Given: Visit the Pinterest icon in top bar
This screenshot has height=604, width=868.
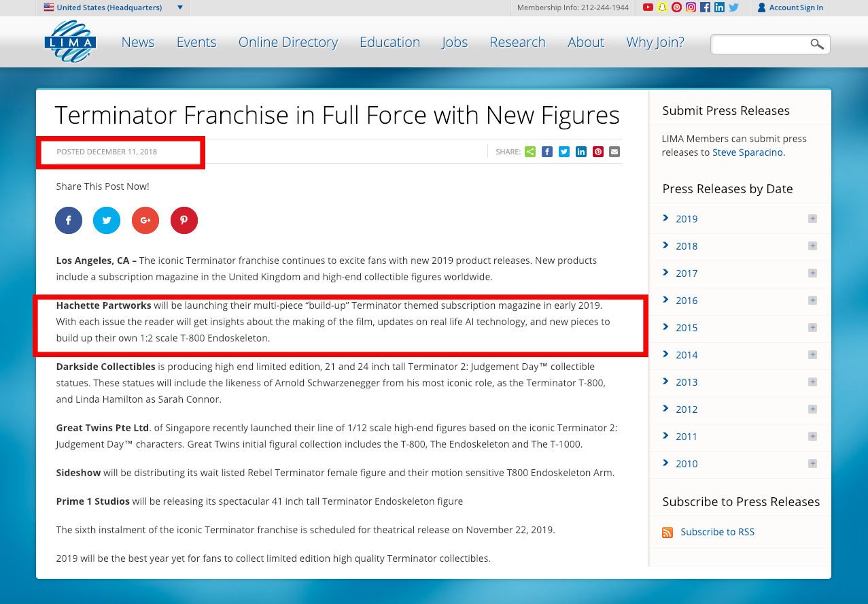Looking at the screenshot, I should 676,7.
